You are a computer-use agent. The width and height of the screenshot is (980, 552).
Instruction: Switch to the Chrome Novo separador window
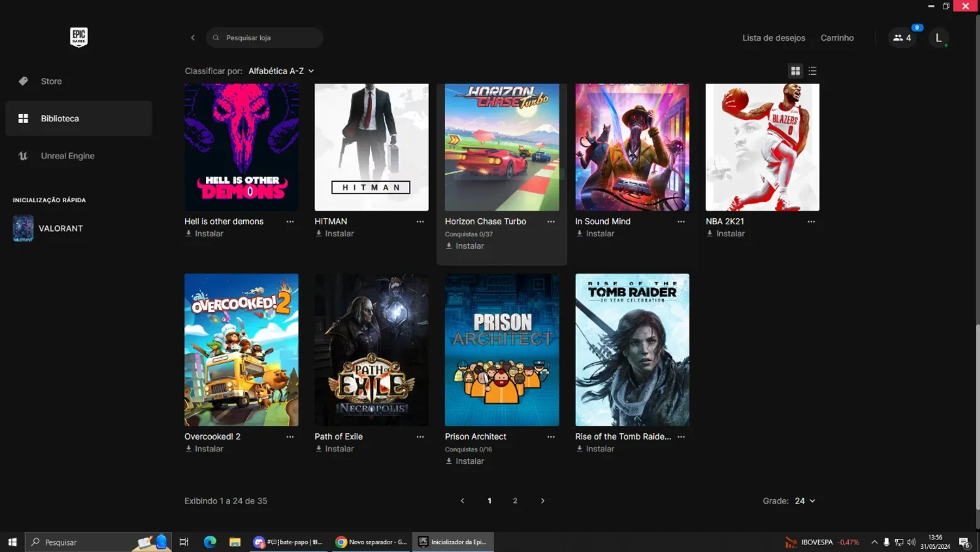371,542
